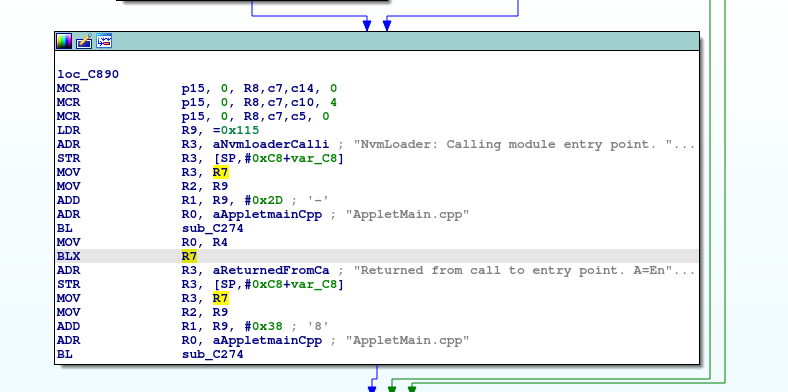Click the #0x2D immediate value

(263, 200)
